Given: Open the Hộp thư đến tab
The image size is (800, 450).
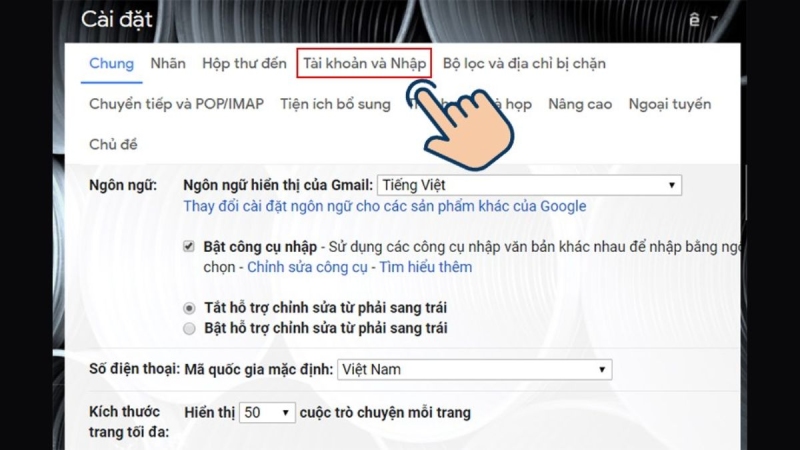Looking at the screenshot, I should click(244, 63).
